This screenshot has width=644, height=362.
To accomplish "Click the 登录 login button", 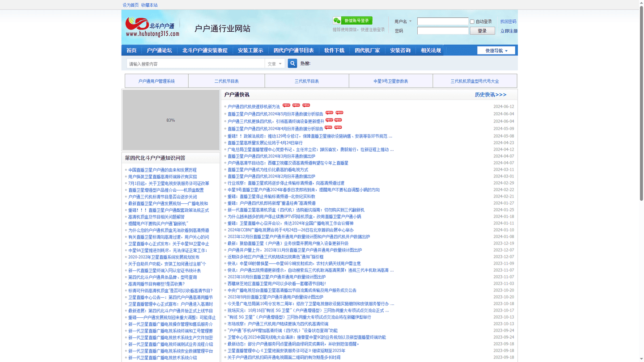I will pyautogui.click(x=482, y=31).
